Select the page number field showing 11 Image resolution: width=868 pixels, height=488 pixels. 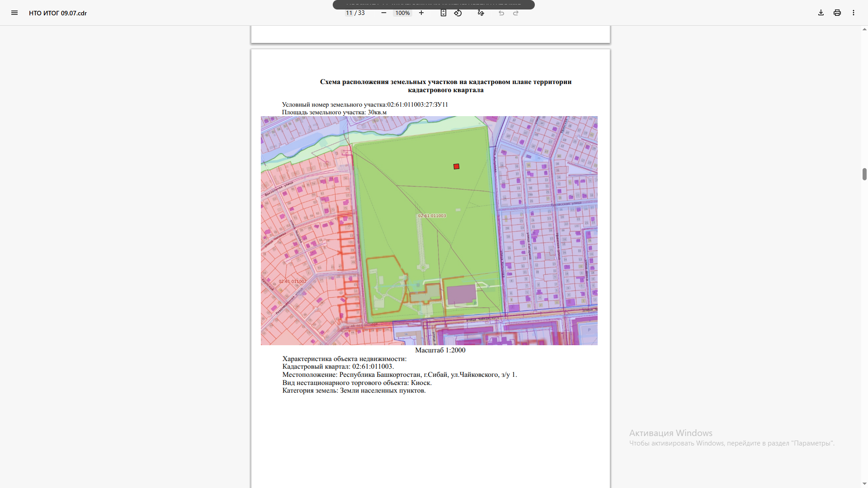coord(349,13)
